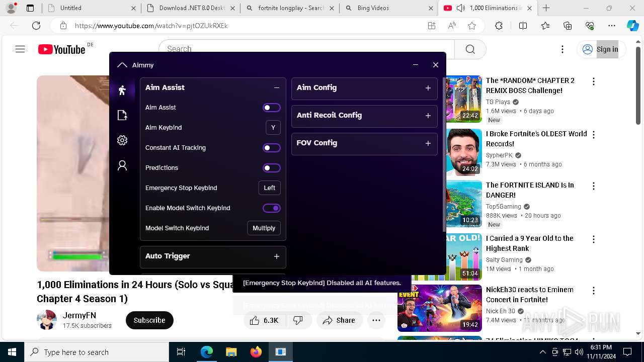Toggle the Aim Assist switch

[x=272, y=108]
